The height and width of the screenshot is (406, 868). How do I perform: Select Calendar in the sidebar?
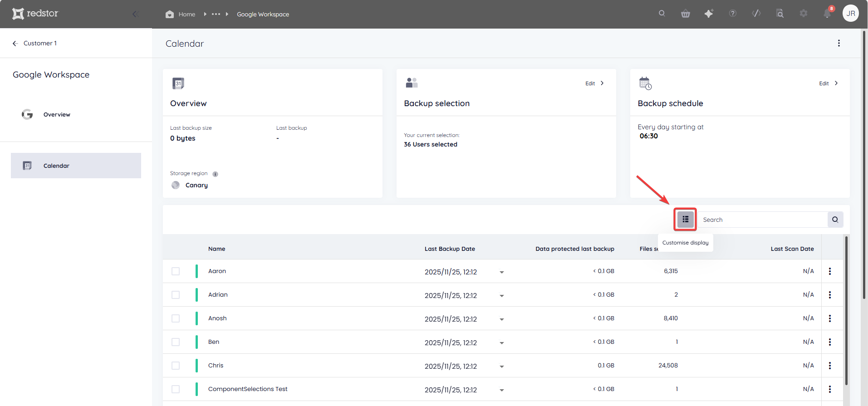tap(76, 166)
